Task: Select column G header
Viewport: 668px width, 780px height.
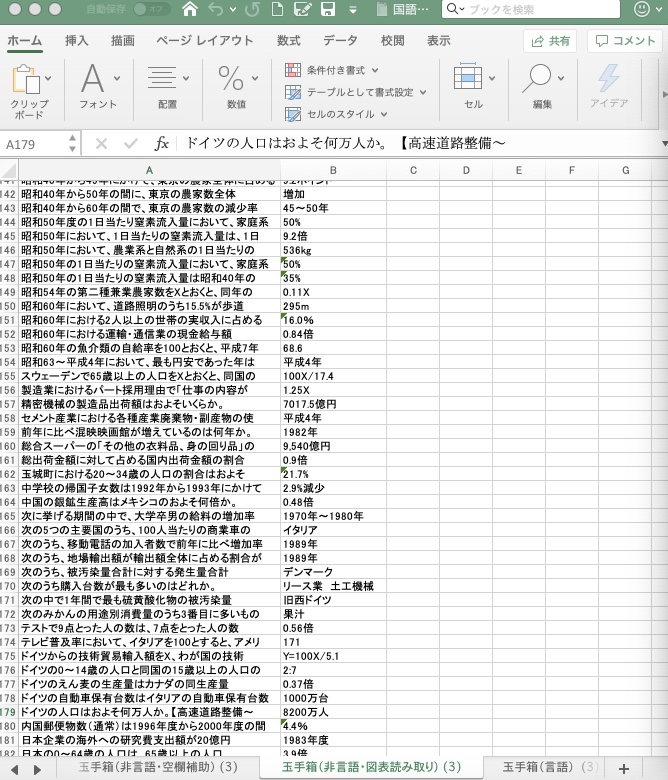Action: [x=626, y=171]
